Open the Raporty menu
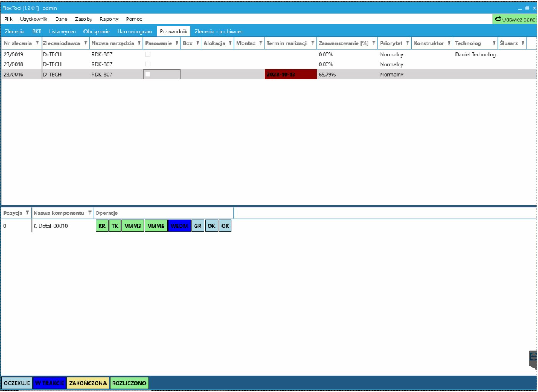Screen dimensions: 538x392 point(109,19)
